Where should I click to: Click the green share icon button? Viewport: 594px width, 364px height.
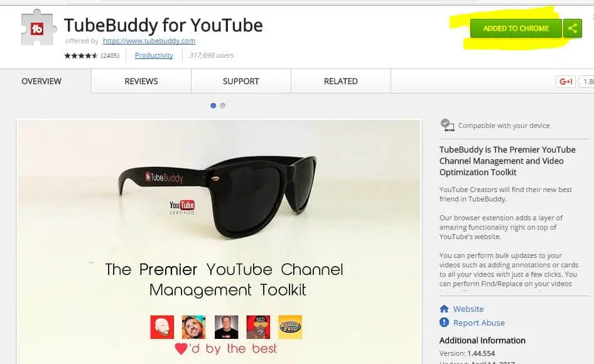[573, 28]
